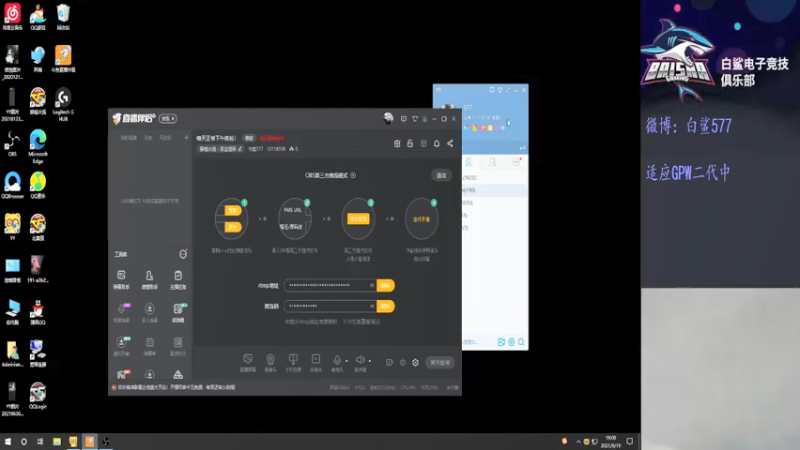Open the hamburger menu in the streaming app title bar

pyautogui.click(x=424, y=119)
